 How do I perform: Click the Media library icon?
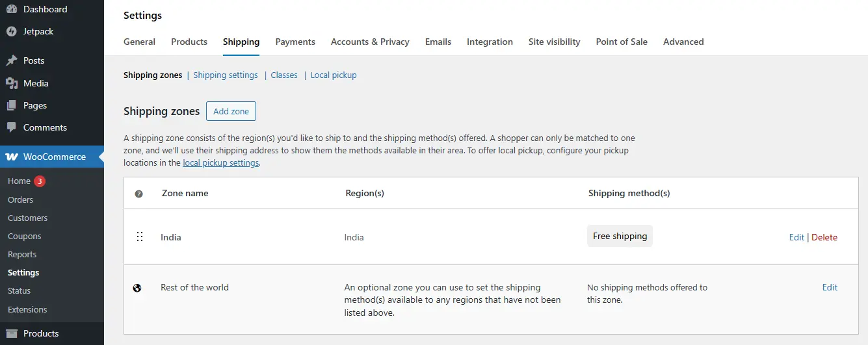tap(12, 83)
